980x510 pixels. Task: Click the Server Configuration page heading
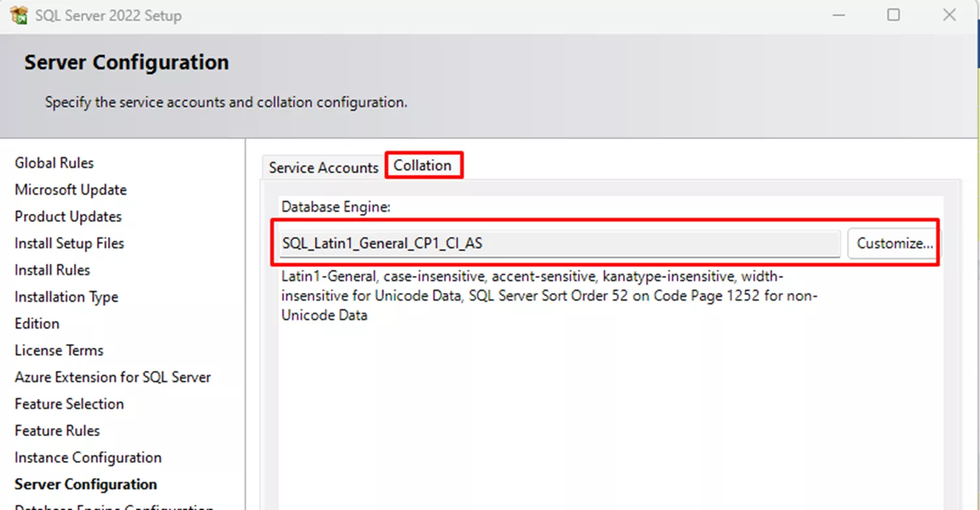pyautogui.click(x=127, y=63)
